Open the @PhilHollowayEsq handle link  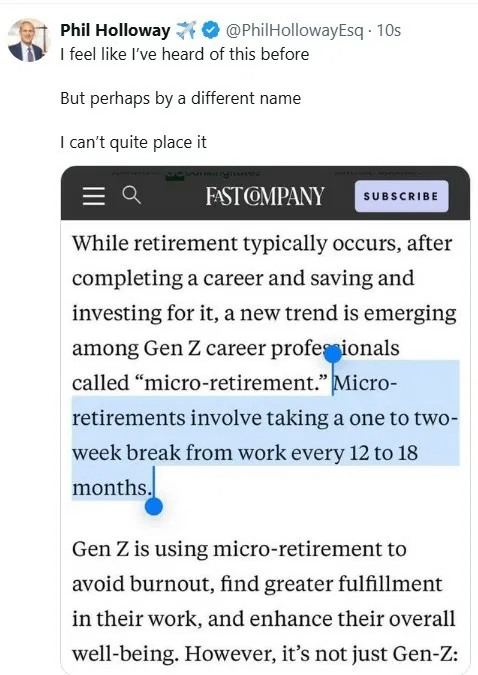[294, 30]
